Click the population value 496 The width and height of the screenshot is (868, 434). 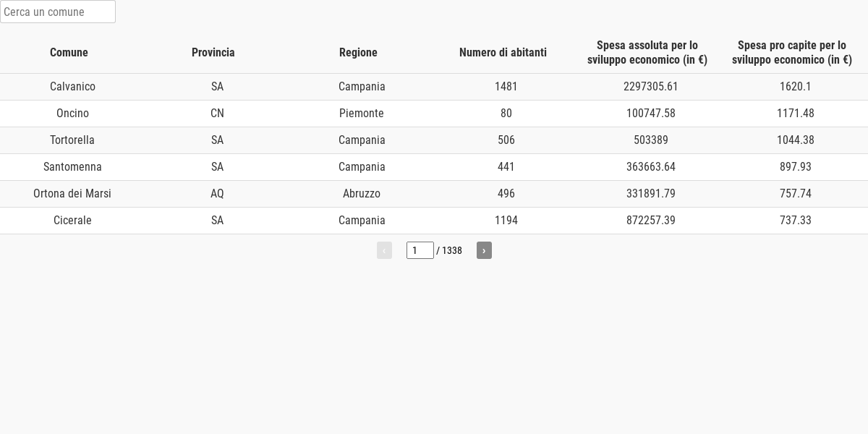pos(506,194)
